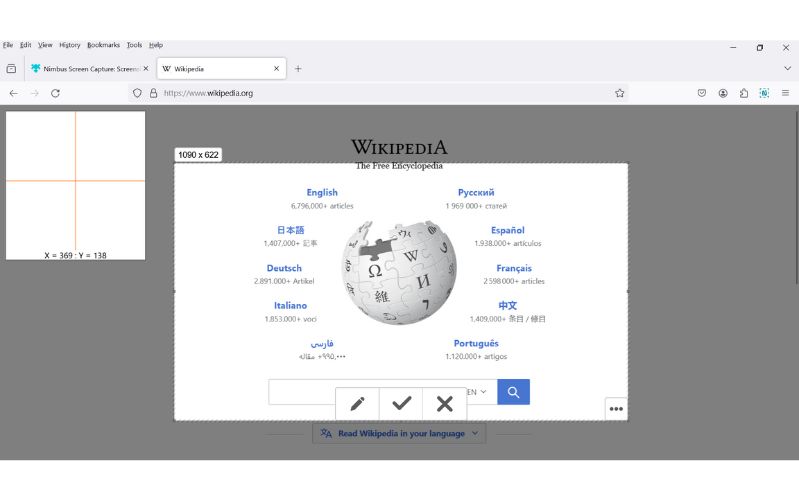Click the pencil edit icon in capture toolbar
799x500 pixels.
click(x=357, y=404)
